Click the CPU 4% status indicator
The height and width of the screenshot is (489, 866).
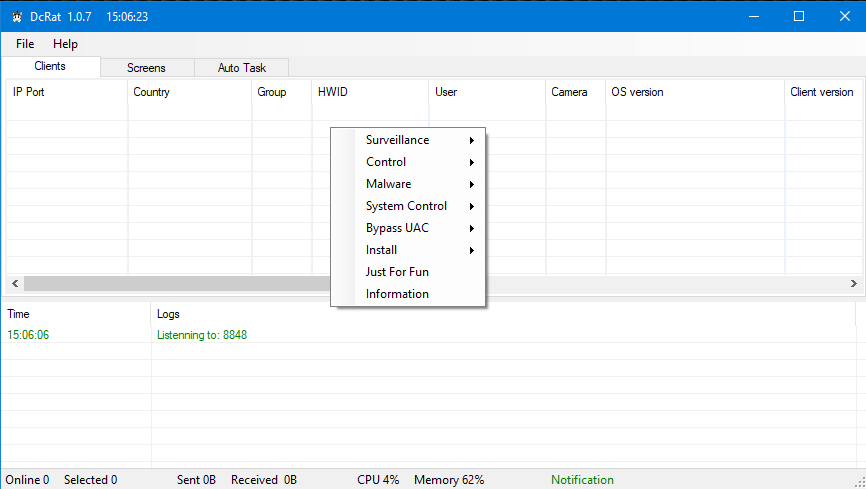378,480
